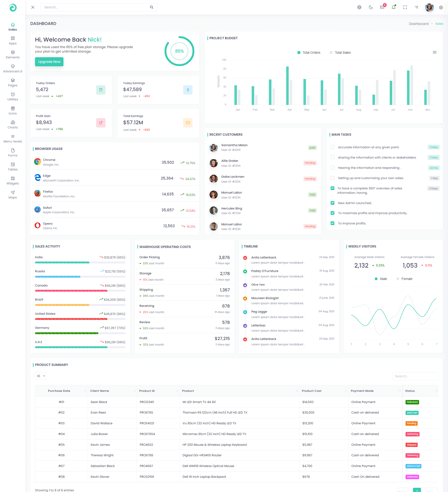Sort table by Product Cost column arrow
Viewport: 448px width, 492px height.
[x=346, y=391]
